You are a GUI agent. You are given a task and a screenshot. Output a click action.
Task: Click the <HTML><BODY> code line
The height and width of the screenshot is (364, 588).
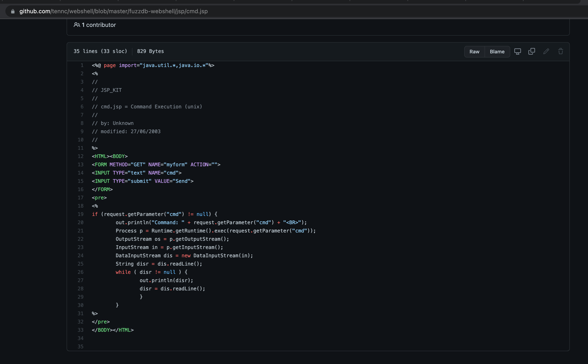click(x=110, y=156)
